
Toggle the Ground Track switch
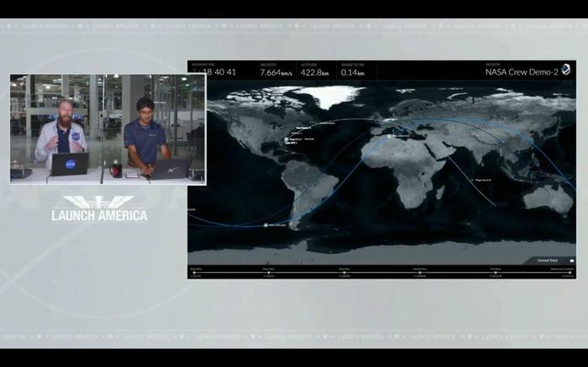coord(571,261)
